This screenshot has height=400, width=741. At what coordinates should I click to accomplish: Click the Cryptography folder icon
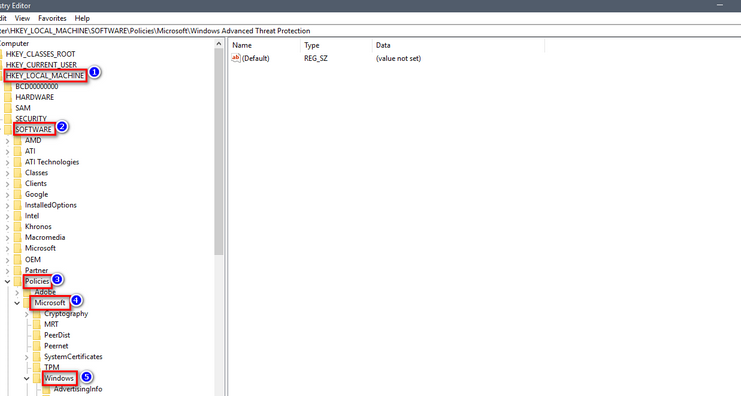[37, 314]
